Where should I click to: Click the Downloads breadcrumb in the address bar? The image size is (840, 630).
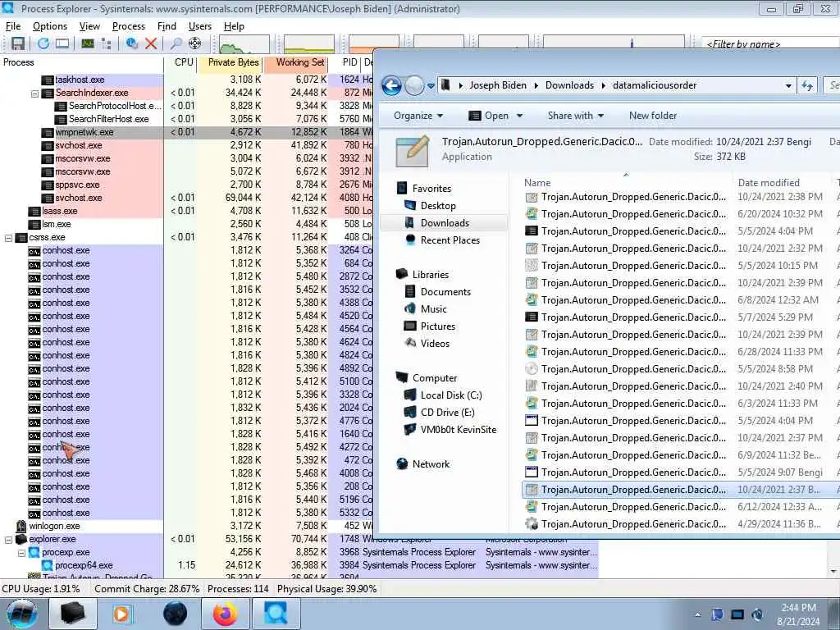pos(569,85)
